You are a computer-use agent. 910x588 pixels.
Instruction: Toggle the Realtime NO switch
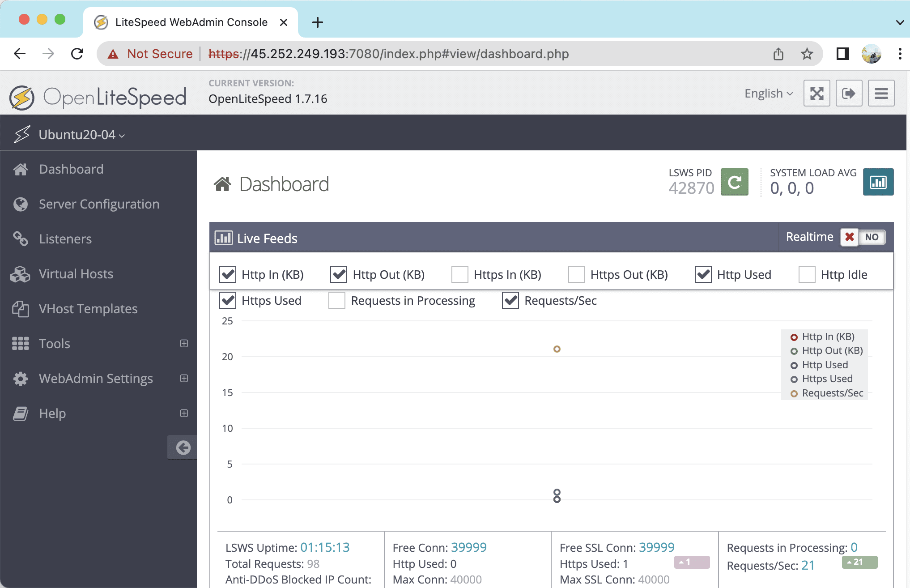pos(863,237)
